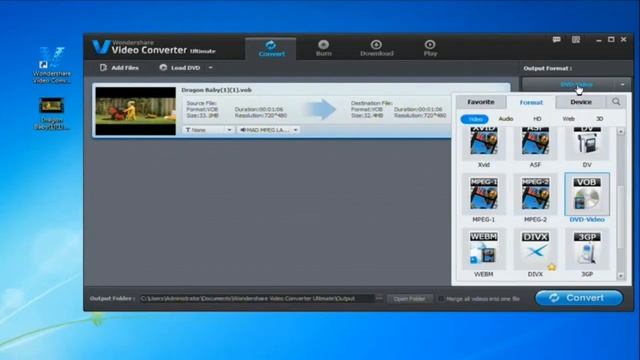Select the Video category filter

[x=475, y=119]
